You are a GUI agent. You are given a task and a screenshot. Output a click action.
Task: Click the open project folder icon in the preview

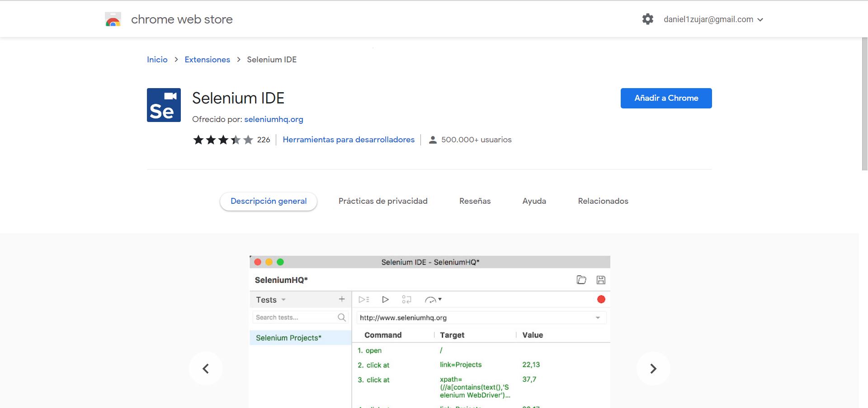coord(581,280)
